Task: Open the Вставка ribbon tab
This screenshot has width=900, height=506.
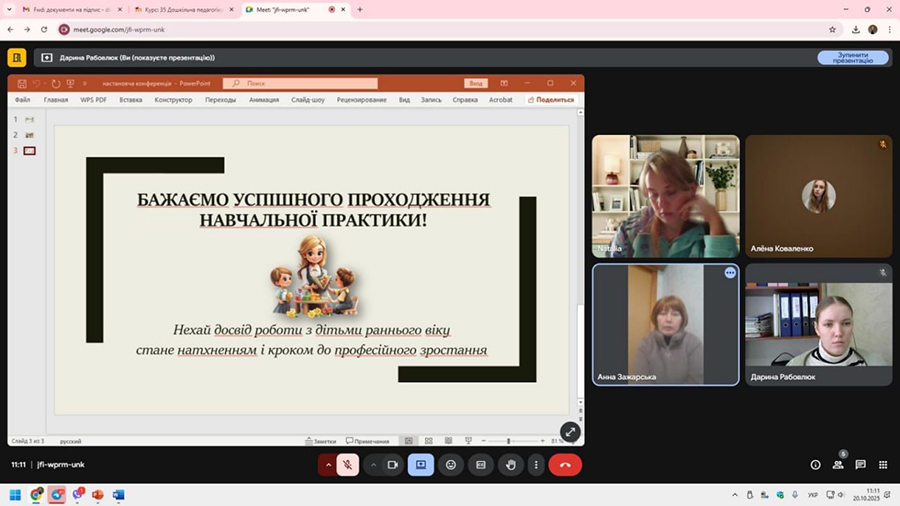Action: click(x=131, y=100)
